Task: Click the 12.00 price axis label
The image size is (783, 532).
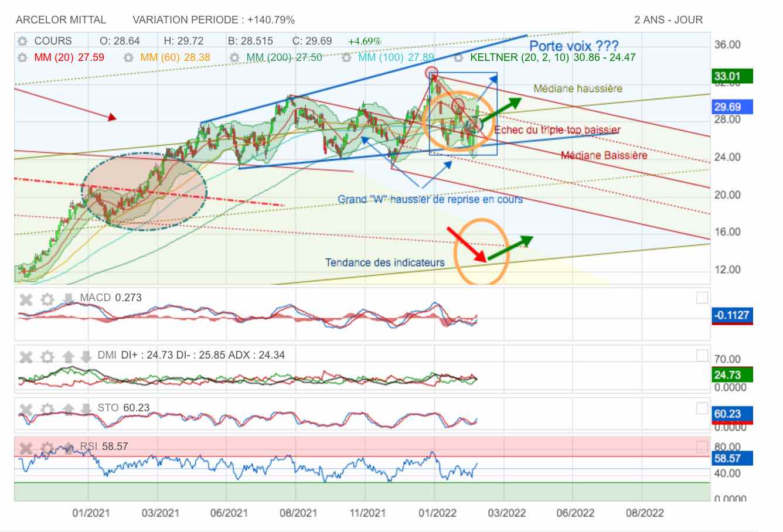Action: 727,270
